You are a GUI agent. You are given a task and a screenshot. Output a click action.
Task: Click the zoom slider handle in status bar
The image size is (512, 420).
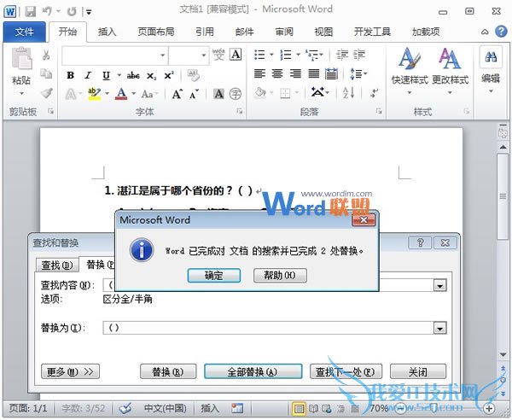click(433, 407)
